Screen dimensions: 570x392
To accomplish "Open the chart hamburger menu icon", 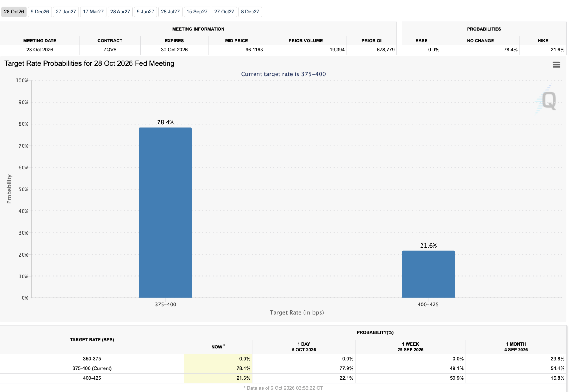I will coord(556,65).
